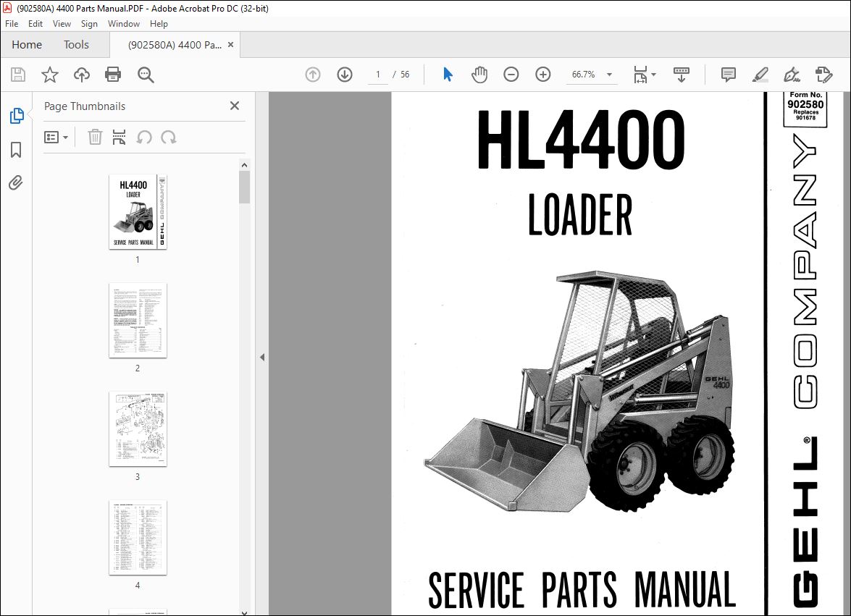Open the File menu
The height and width of the screenshot is (616, 851).
[x=12, y=24]
